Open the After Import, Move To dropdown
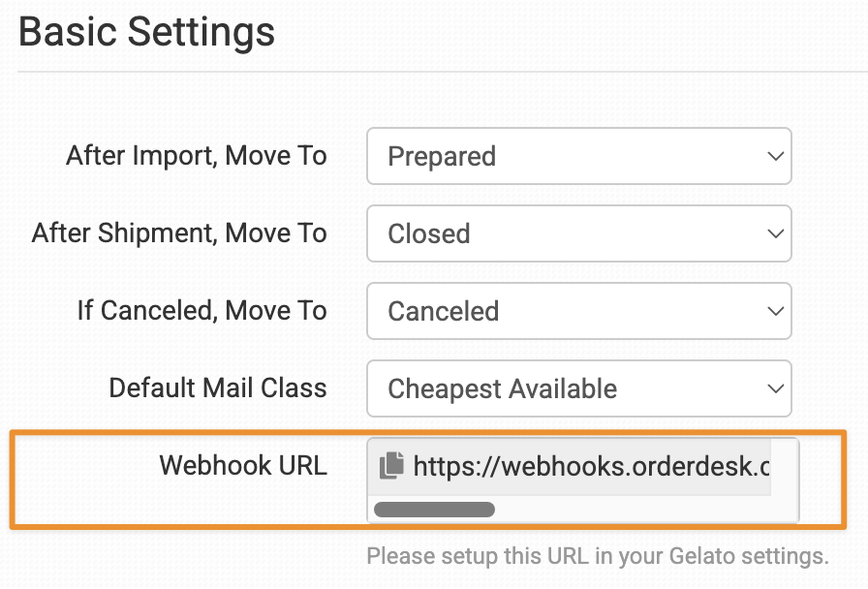 pyautogui.click(x=578, y=156)
